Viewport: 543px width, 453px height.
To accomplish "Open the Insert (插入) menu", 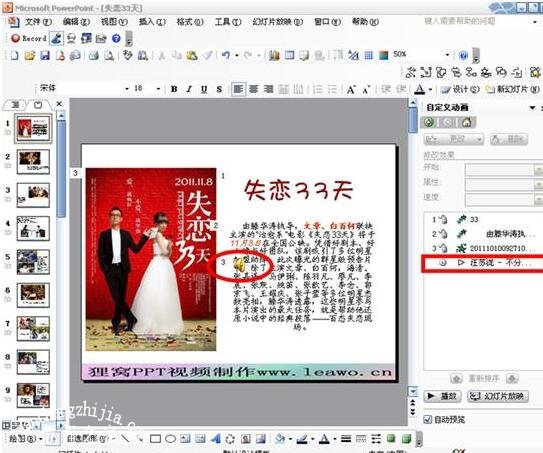I will (152, 22).
